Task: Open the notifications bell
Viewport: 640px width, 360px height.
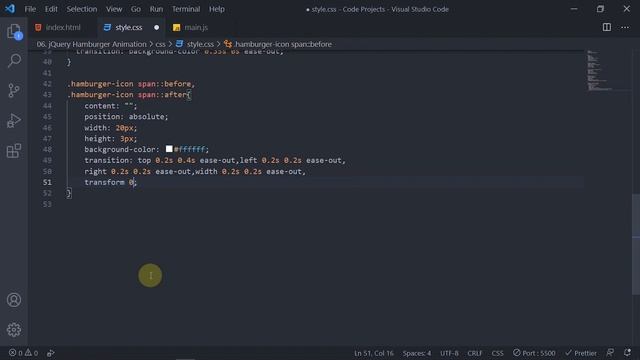Action: coord(627,353)
